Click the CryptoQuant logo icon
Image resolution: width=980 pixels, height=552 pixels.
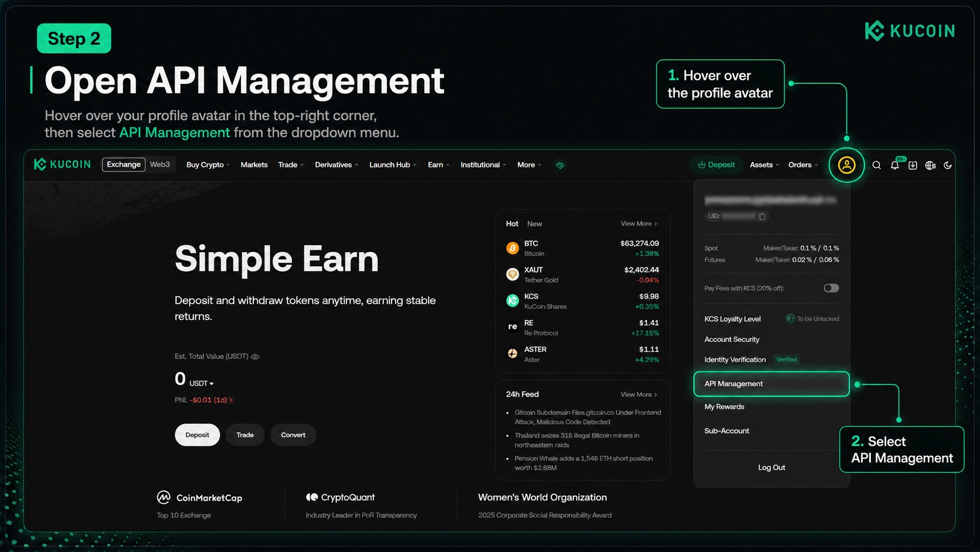click(x=312, y=497)
